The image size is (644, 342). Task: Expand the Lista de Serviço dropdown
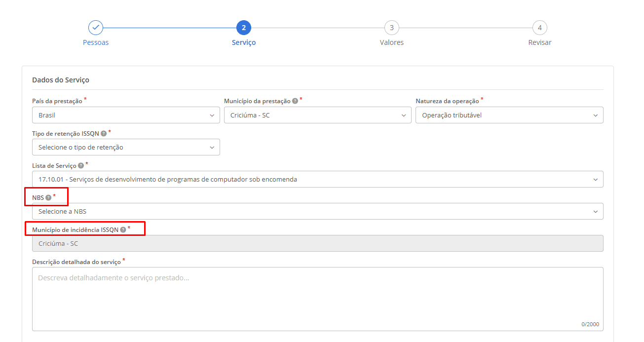point(317,179)
